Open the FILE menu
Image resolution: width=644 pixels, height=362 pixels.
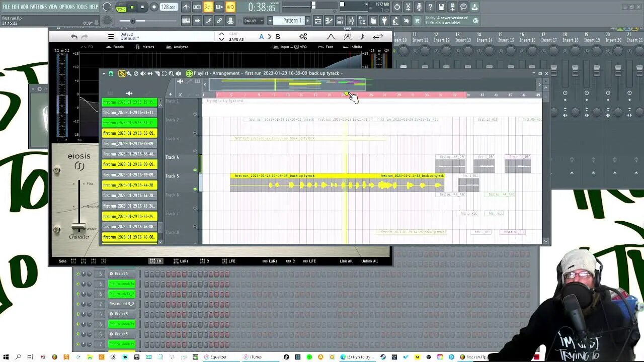[x=6, y=7]
